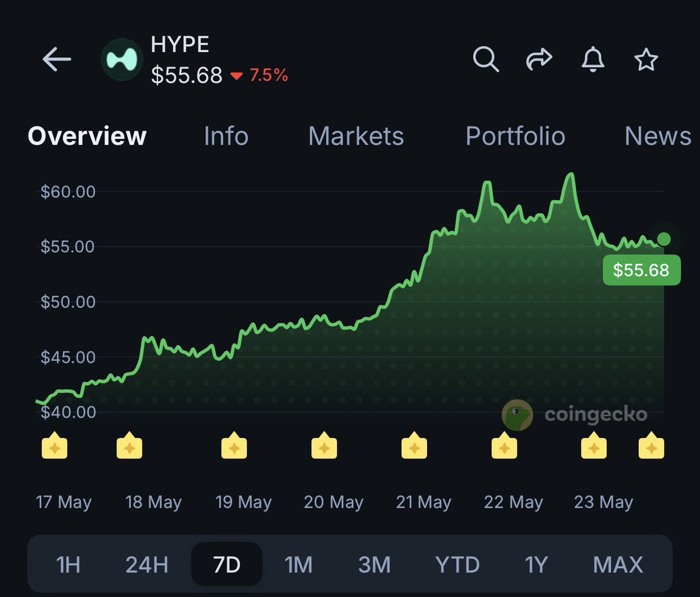Tap the 22 May date label
700x597 pixels.
coord(513,502)
